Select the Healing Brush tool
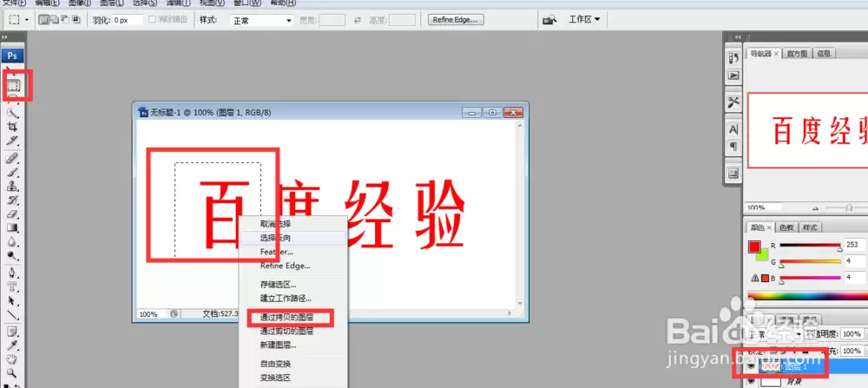868x388 pixels. 13,159
